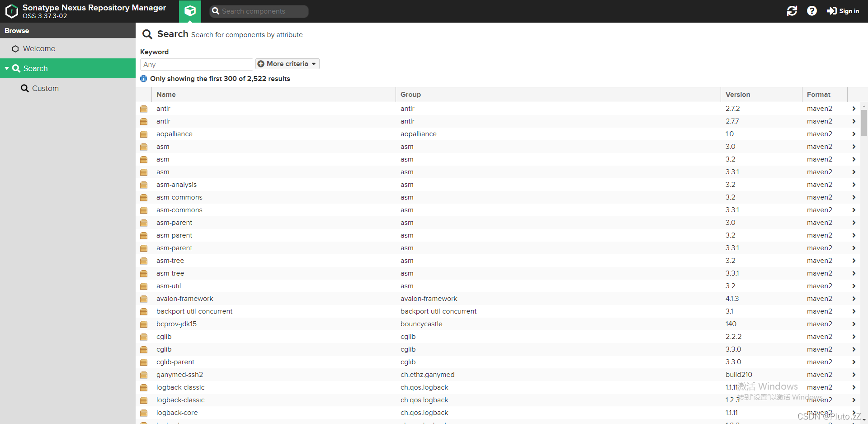Click the info icon beside results notice
The image size is (868, 424).
click(144, 79)
